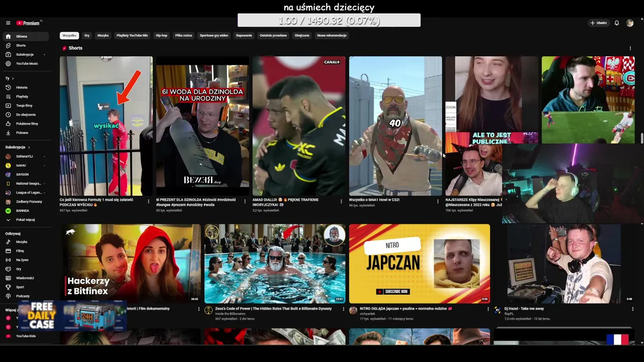
Task: Open Playlisty in the sidebar
Action: tap(25, 97)
